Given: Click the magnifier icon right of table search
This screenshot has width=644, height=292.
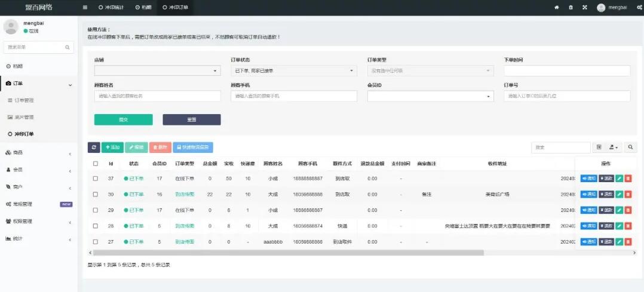Looking at the screenshot, I should tap(630, 147).
